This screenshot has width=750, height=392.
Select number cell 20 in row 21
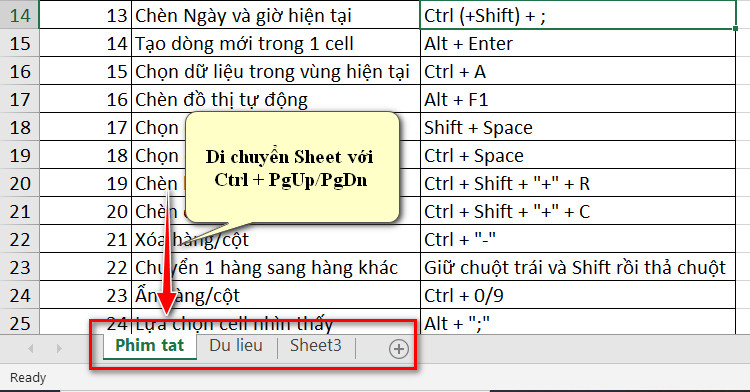(85, 211)
